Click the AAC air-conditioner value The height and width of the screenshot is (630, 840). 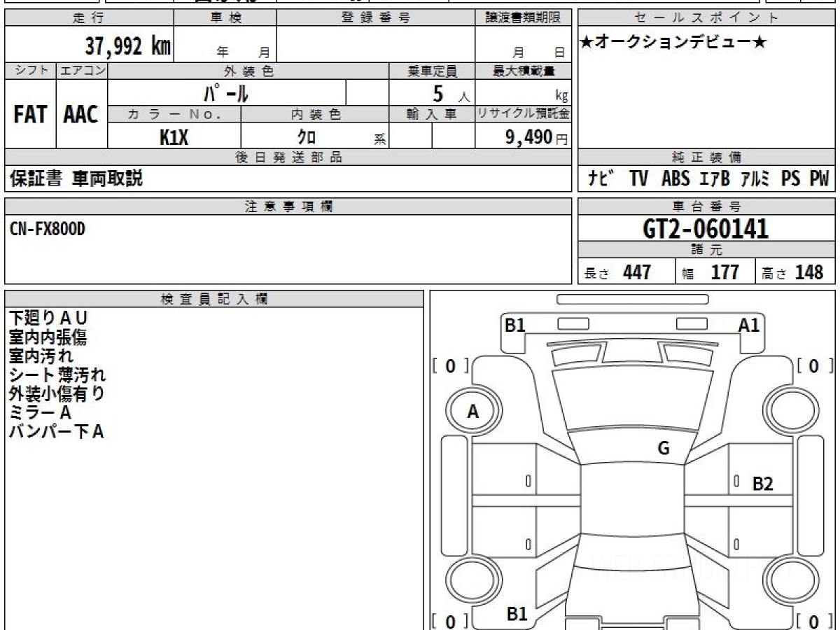[81, 115]
